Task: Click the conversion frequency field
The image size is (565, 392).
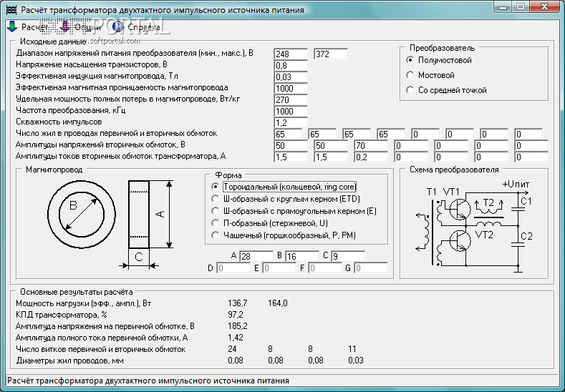Action: pos(291,111)
